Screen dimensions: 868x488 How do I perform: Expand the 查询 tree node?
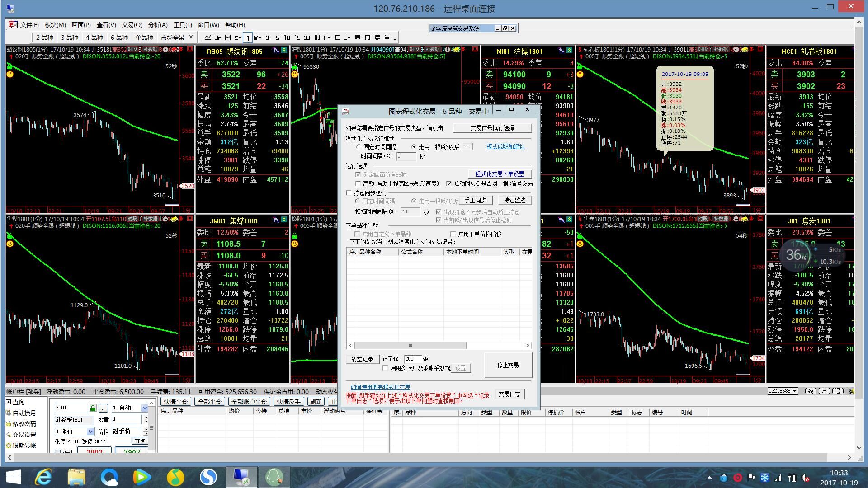[x=9, y=402]
